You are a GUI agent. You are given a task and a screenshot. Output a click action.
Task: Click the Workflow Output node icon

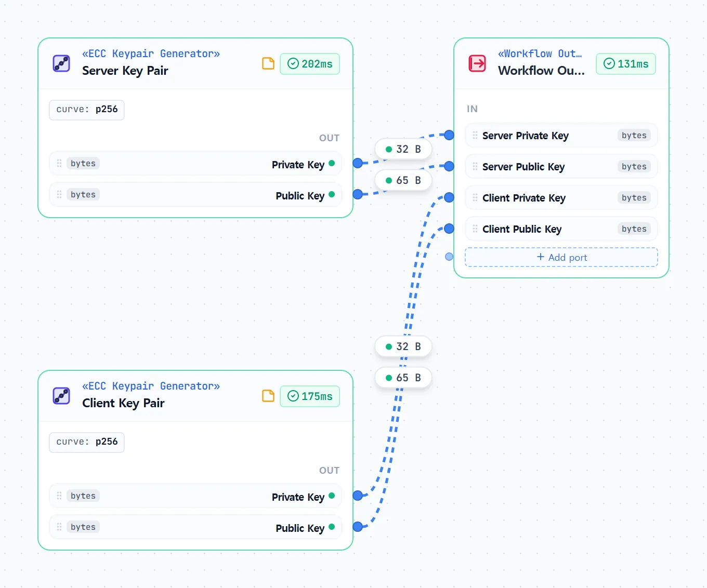click(x=477, y=63)
